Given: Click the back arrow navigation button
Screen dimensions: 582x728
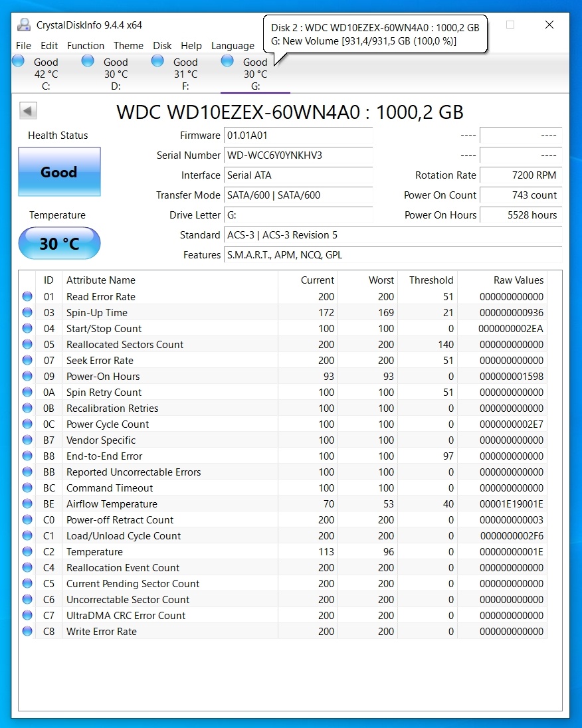Looking at the screenshot, I should pos(27,110).
